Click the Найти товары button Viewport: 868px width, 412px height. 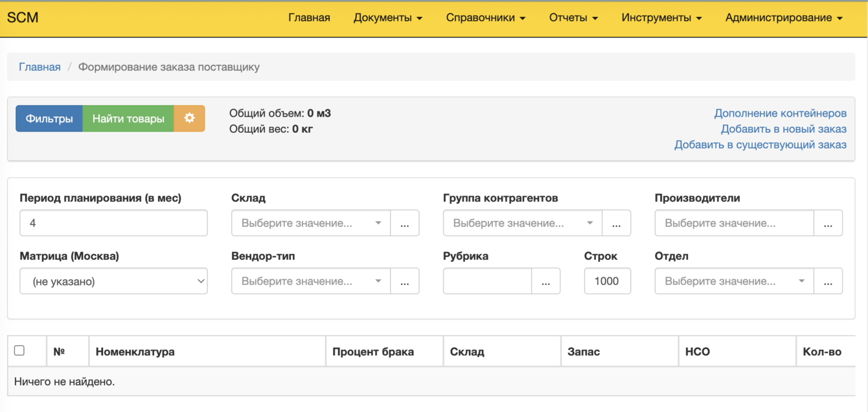click(128, 119)
